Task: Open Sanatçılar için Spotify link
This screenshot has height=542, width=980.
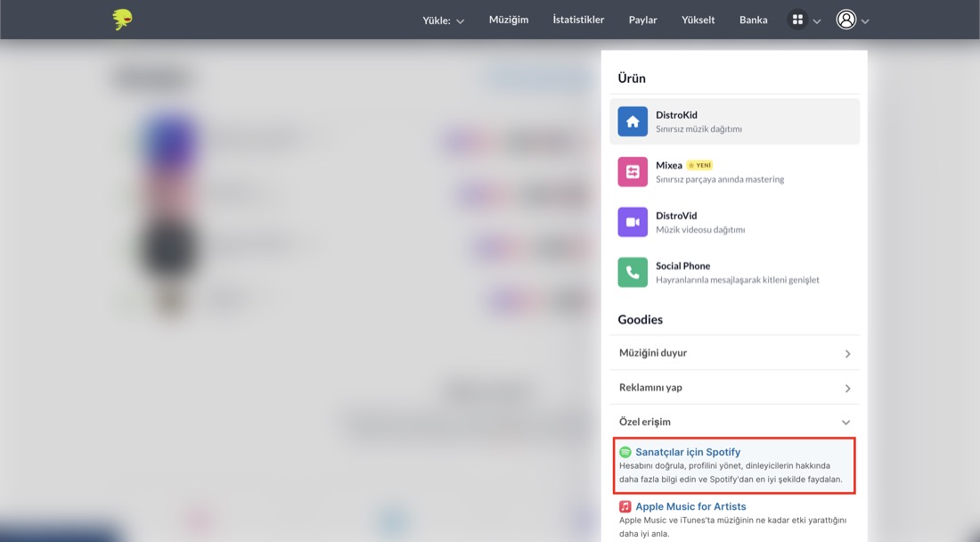Action: pyautogui.click(x=688, y=452)
